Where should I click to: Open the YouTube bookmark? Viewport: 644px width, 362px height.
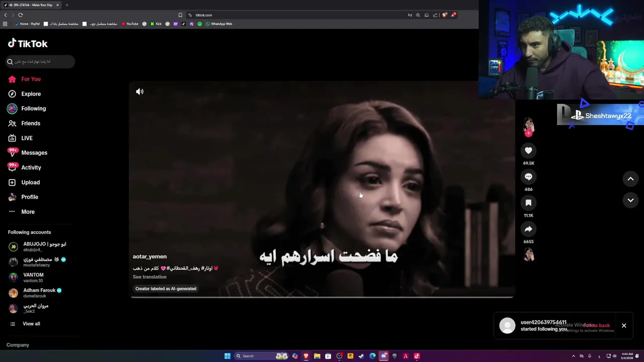pyautogui.click(x=130, y=24)
